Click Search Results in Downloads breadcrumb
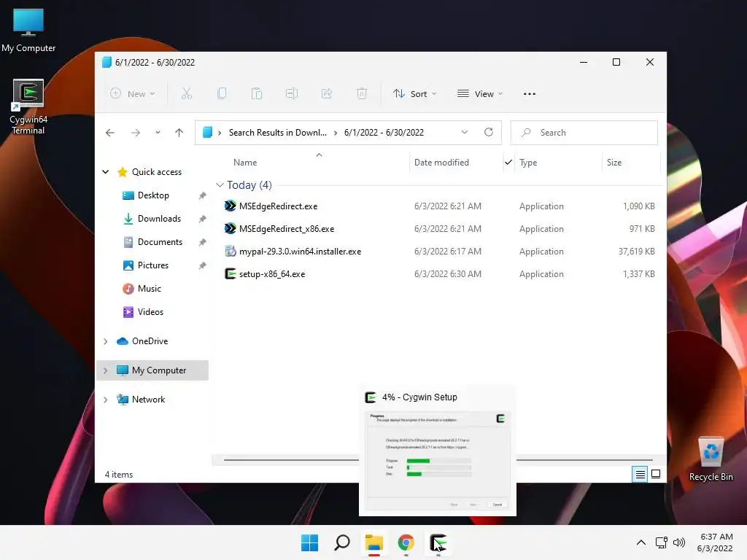 278,133
